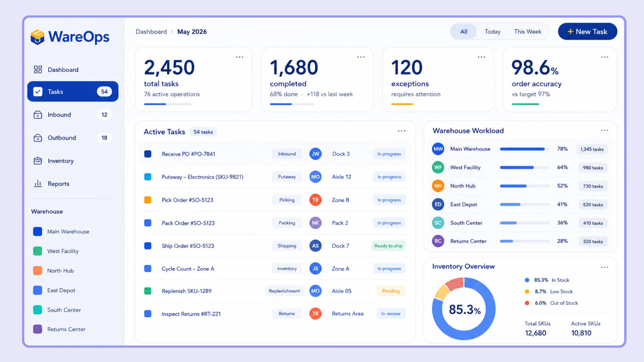Tick the checkbox for Replenish SKU-1289
The width and height of the screenshot is (644, 362).
coord(148,291)
